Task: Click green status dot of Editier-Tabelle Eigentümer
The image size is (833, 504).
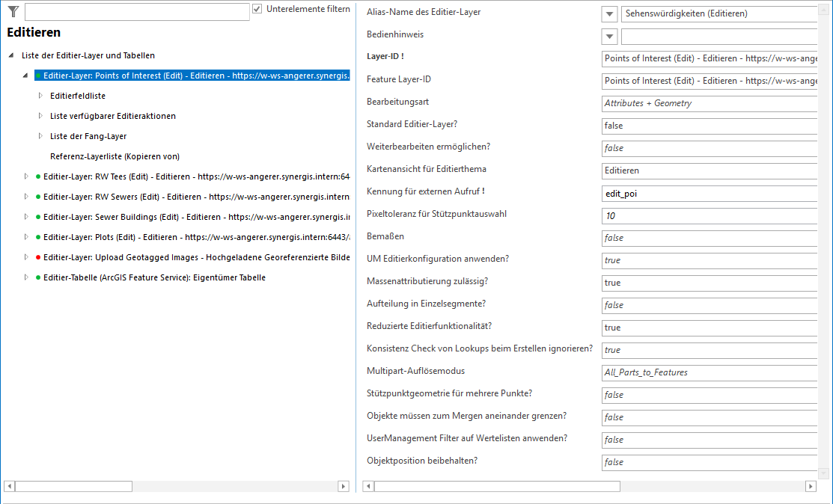Action: tap(37, 277)
